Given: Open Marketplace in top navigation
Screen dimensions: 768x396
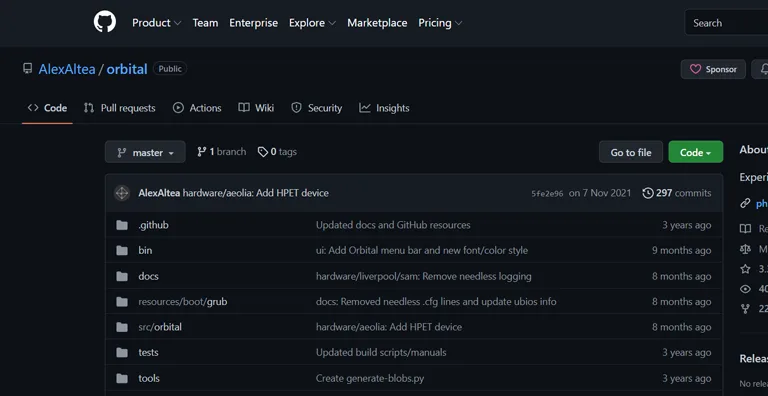Looking at the screenshot, I should coord(377,23).
